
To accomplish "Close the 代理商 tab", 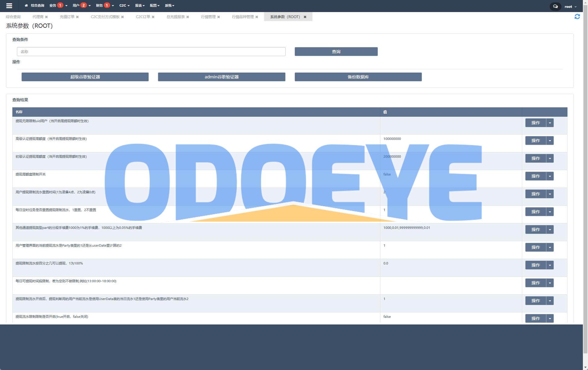I will point(46,17).
